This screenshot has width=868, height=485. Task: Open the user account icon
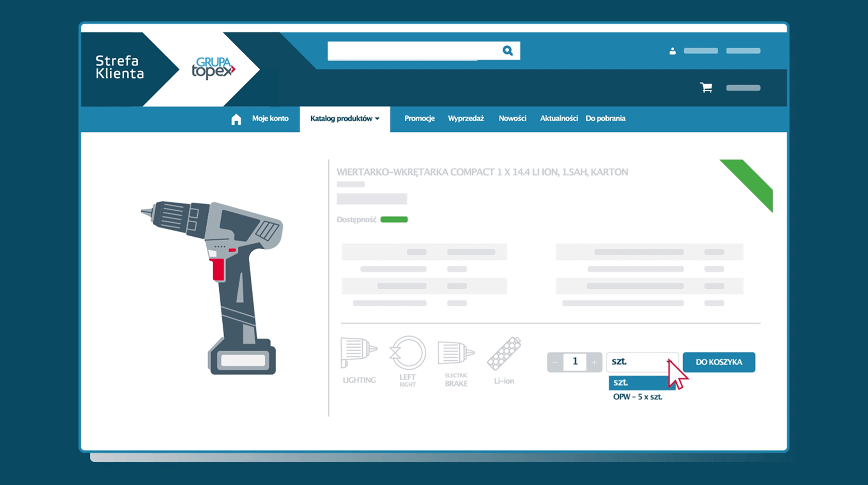click(672, 51)
